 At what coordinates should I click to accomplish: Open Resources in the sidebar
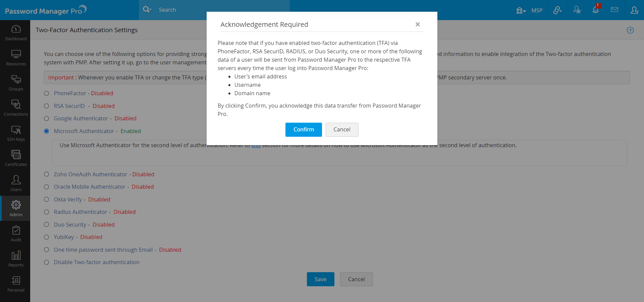click(x=16, y=58)
